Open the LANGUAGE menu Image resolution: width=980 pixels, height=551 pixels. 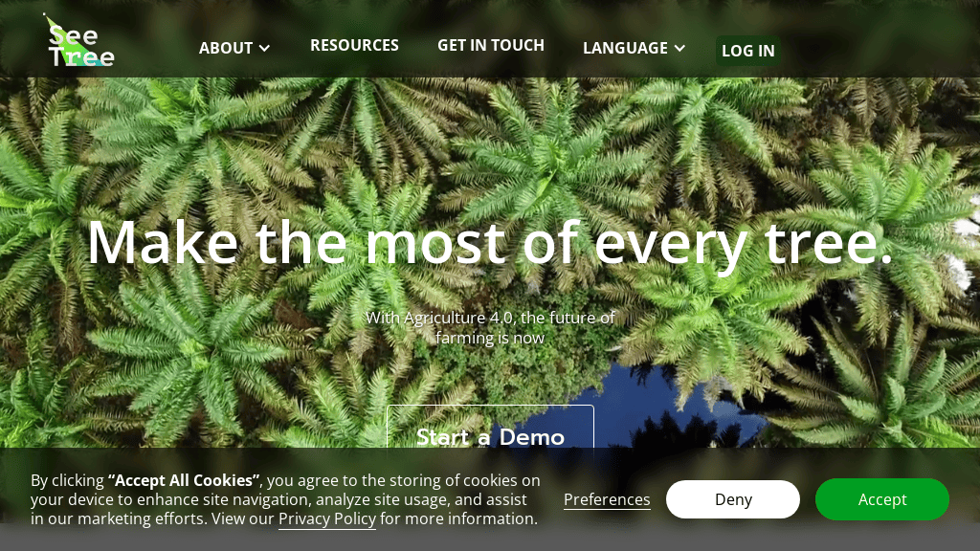(x=625, y=48)
